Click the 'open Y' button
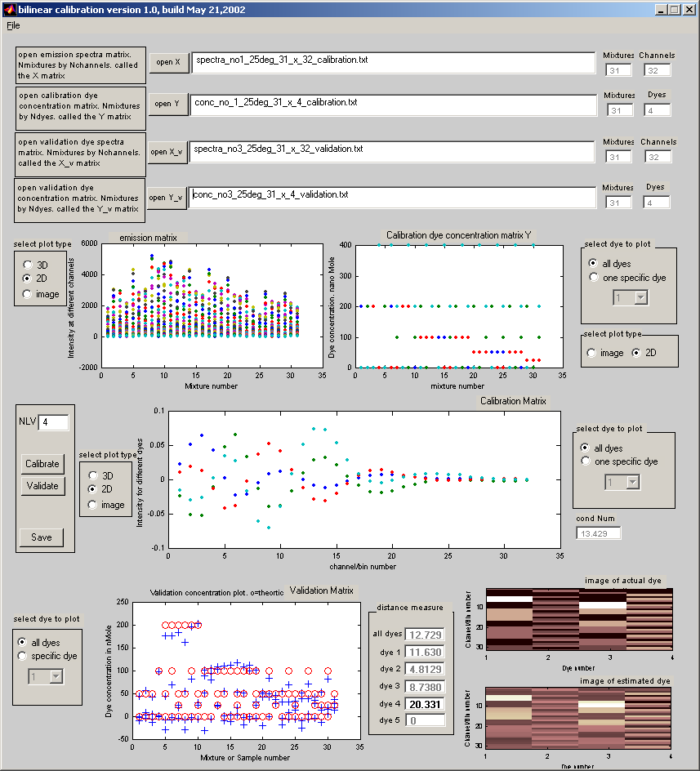This screenshot has width=700, height=771. tap(168, 104)
